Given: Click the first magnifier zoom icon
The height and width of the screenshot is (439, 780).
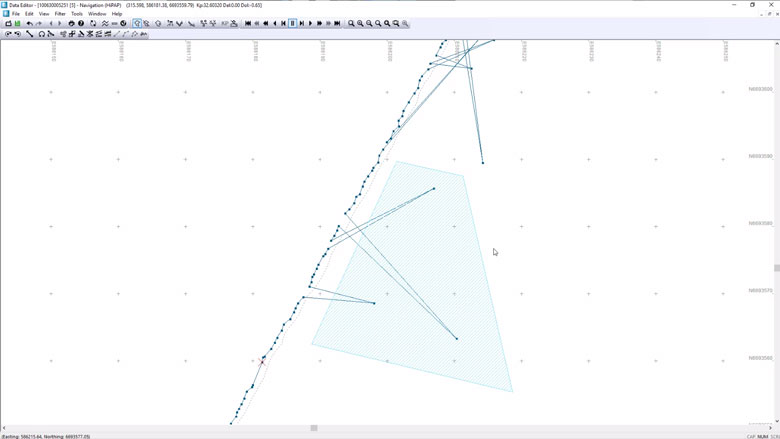Looking at the screenshot, I should coord(351,23).
